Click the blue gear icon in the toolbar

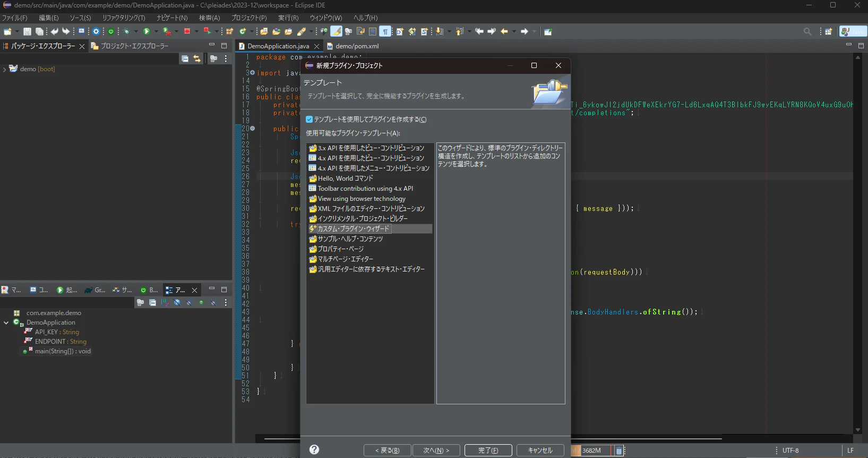96,32
